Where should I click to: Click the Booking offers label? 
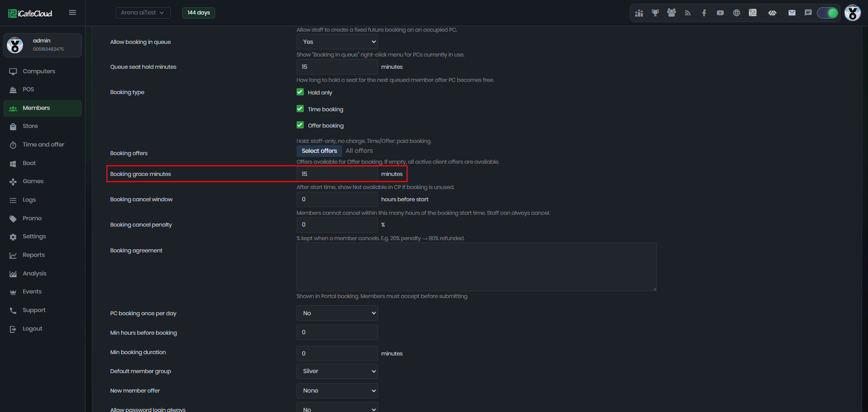pos(129,153)
